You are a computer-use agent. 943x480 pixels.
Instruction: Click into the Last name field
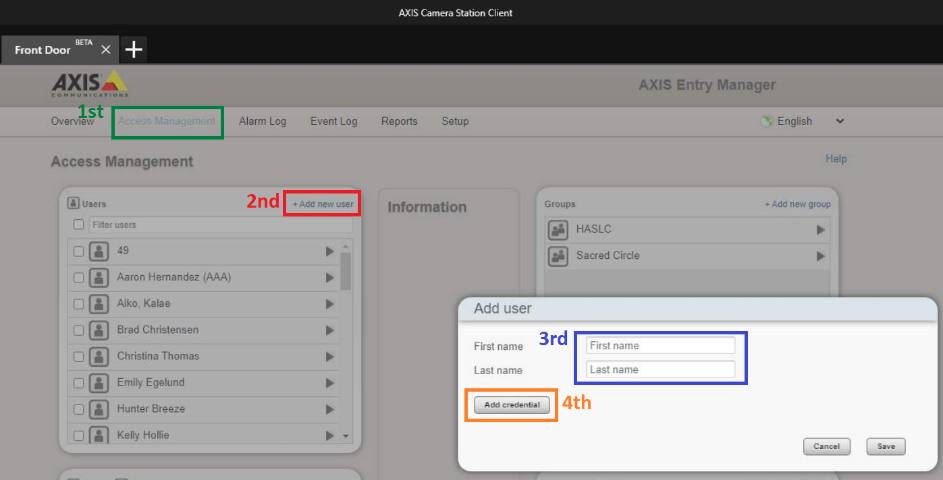[x=660, y=369]
